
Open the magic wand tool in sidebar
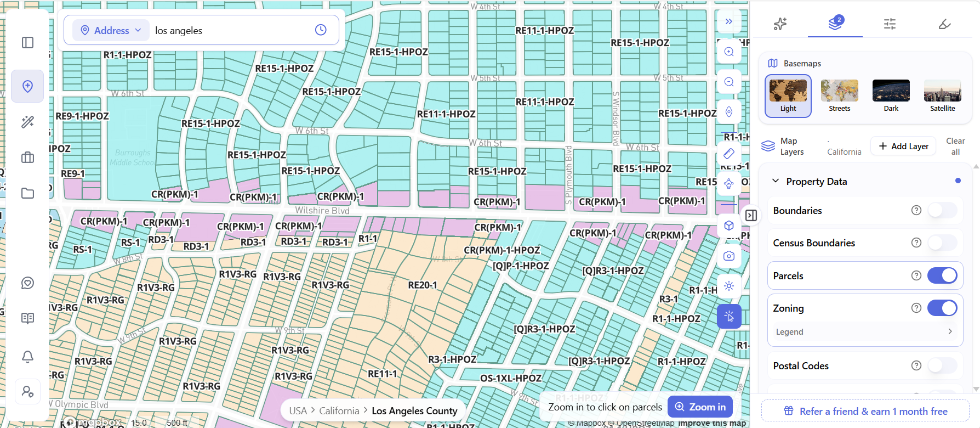27,122
